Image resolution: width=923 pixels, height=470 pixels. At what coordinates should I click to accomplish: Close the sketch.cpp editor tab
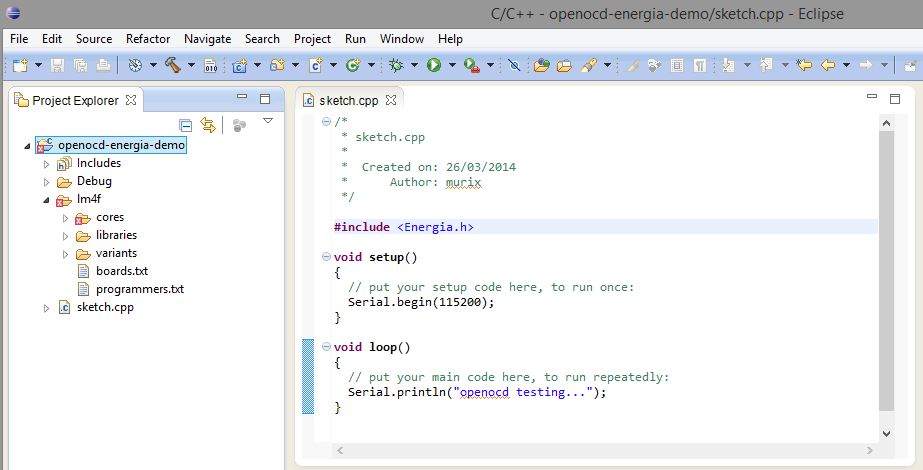click(x=391, y=100)
